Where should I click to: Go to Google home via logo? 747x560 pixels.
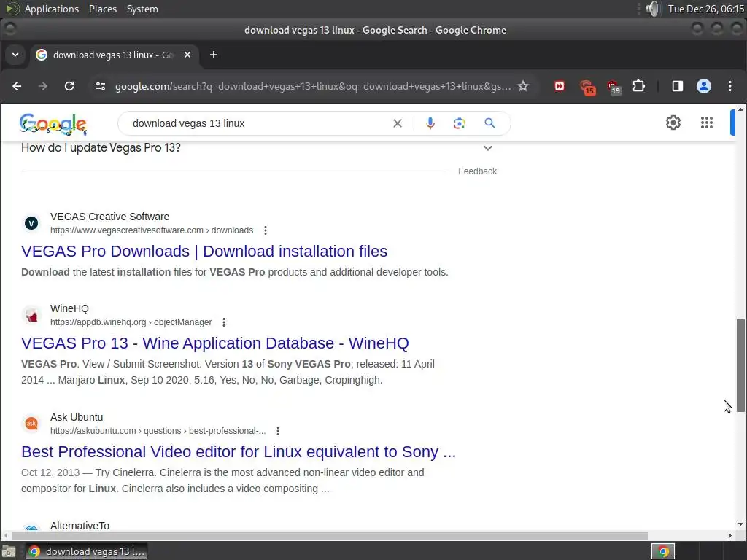tap(53, 124)
